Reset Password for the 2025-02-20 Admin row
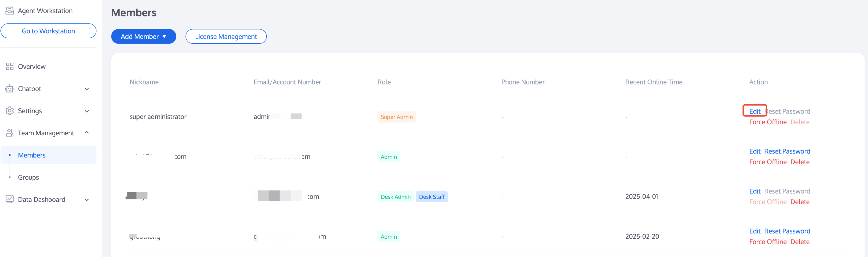Image resolution: width=868 pixels, height=257 pixels. pyautogui.click(x=787, y=231)
